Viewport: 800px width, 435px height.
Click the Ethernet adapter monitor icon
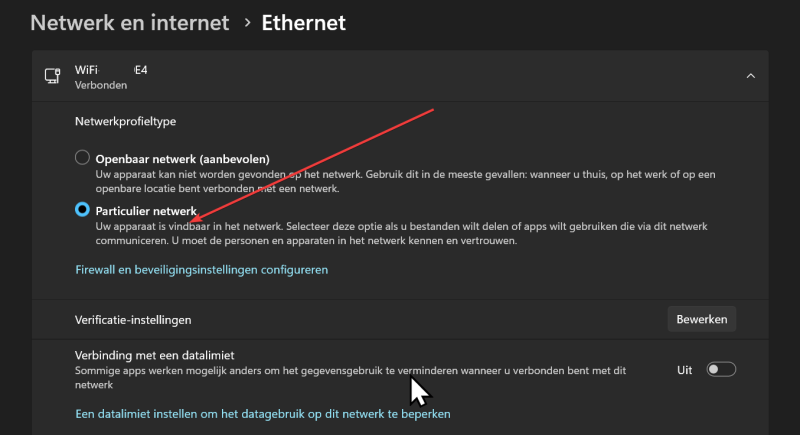pos(53,76)
